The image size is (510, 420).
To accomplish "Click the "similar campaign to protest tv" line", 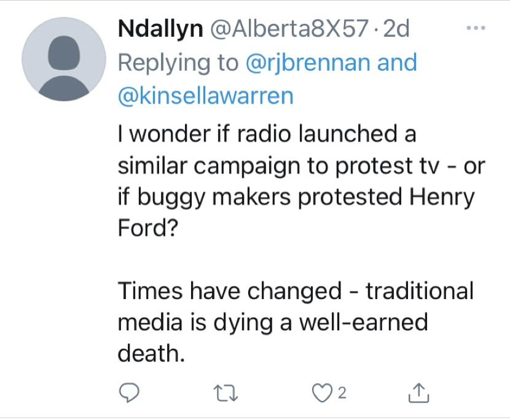I will pyautogui.click(x=300, y=165).
